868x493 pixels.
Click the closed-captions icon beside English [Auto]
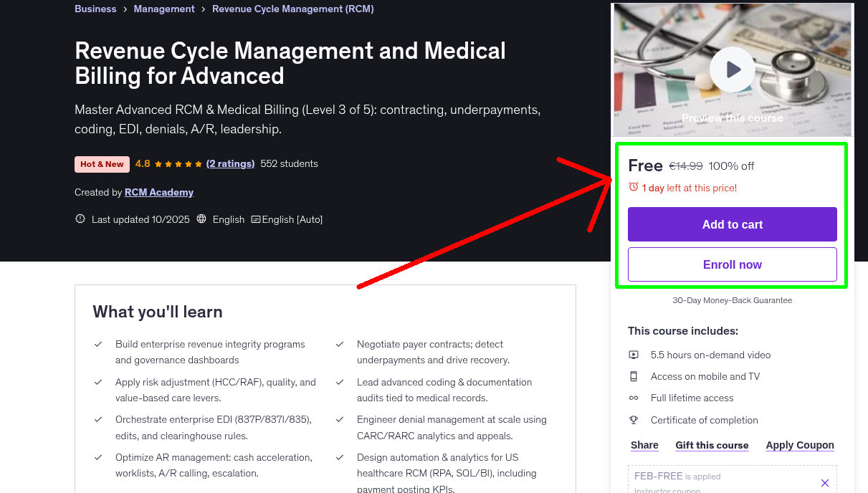[x=257, y=219]
